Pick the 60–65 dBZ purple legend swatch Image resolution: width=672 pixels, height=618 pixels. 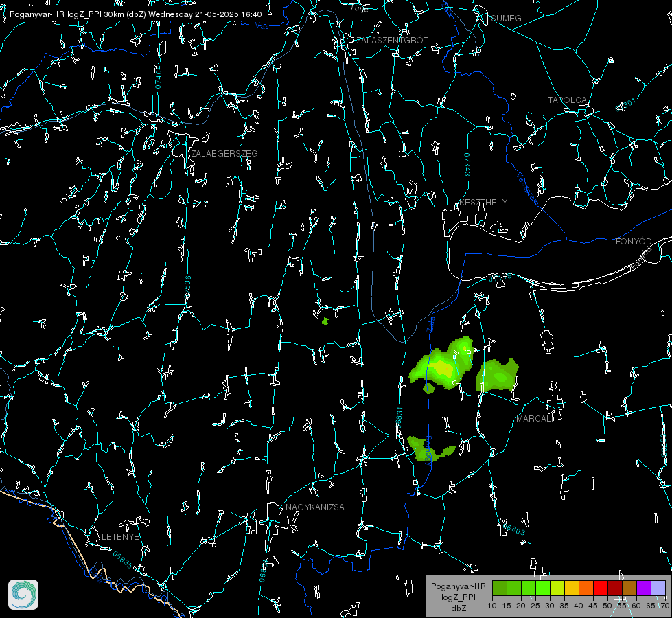(644, 588)
